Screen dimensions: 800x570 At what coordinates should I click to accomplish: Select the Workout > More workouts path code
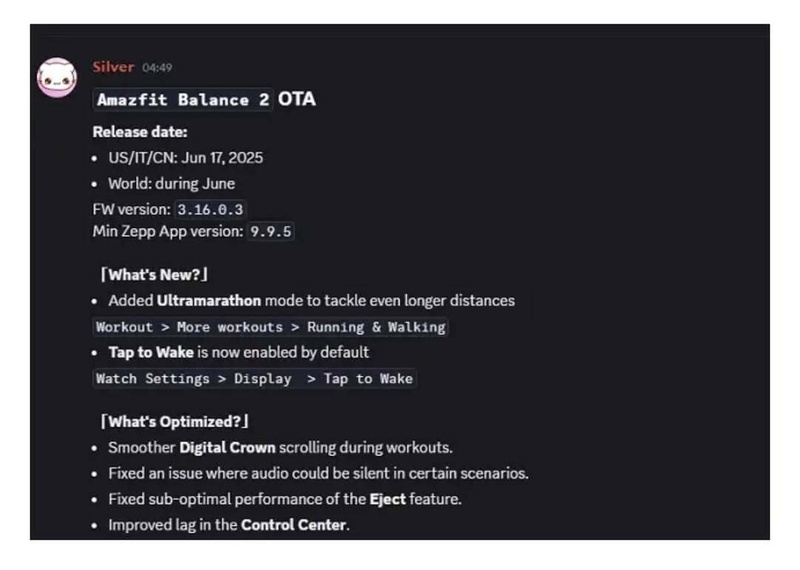click(270, 327)
